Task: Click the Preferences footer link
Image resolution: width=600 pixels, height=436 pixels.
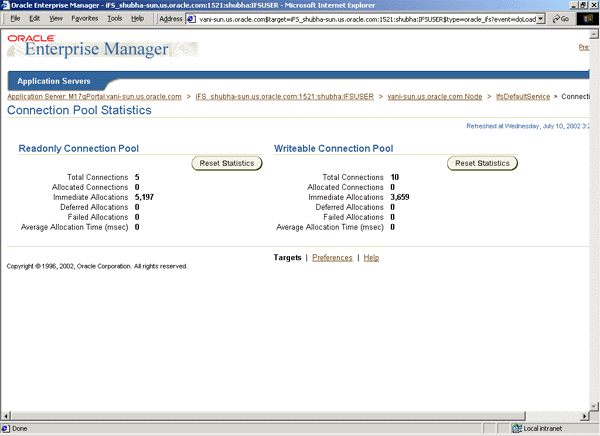Action: click(x=332, y=258)
